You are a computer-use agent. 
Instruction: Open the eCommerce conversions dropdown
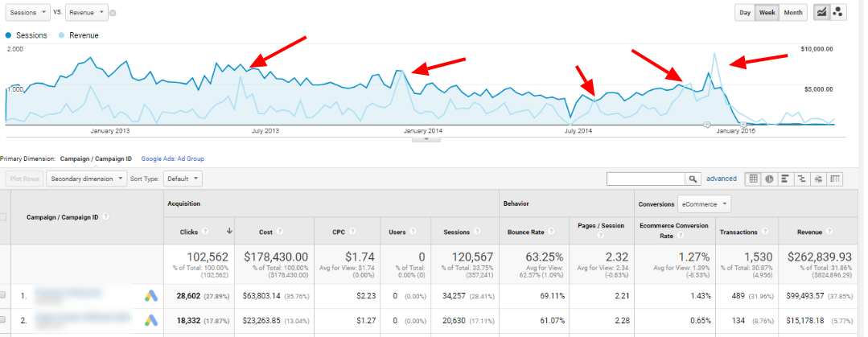coord(703,204)
